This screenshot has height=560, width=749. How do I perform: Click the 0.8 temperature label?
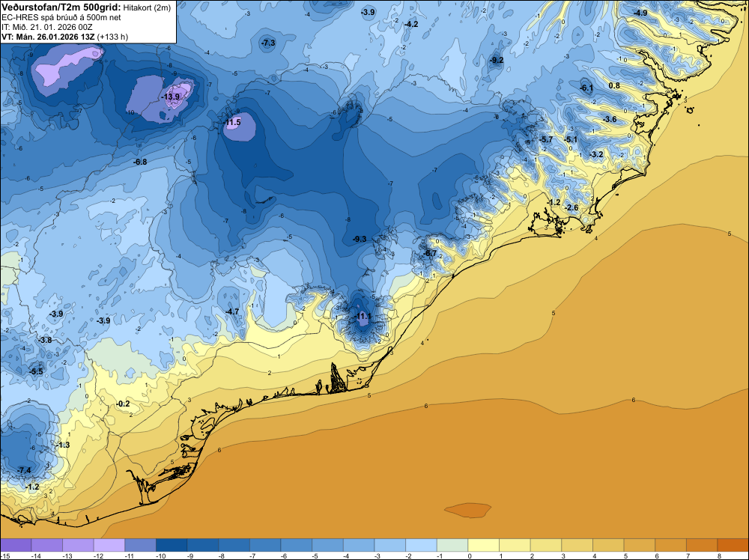pos(614,86)
